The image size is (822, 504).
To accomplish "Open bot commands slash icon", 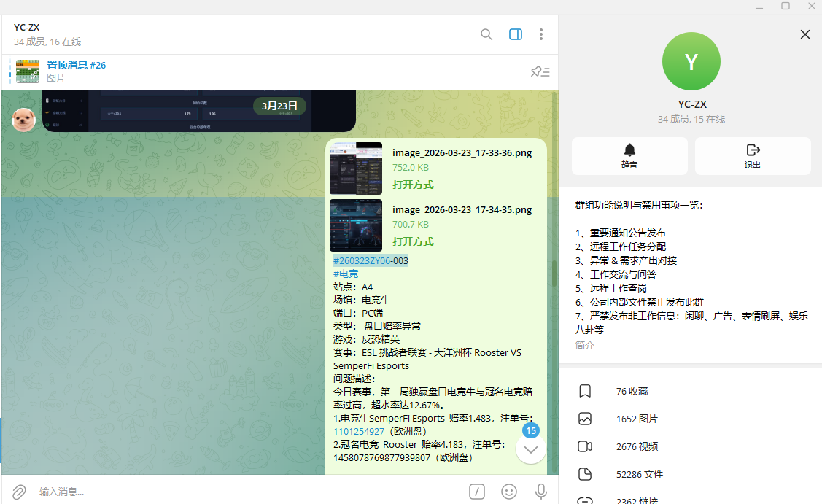I will pyautogui.click(x=476, y=492).
